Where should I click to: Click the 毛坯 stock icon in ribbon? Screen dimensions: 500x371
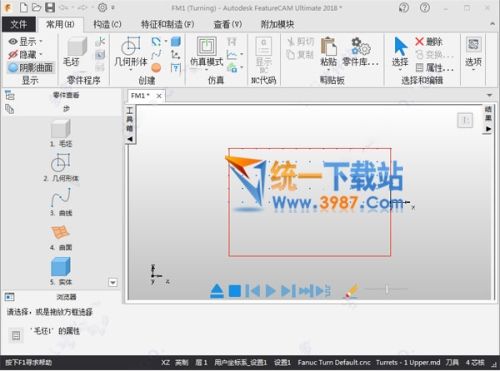77,46
